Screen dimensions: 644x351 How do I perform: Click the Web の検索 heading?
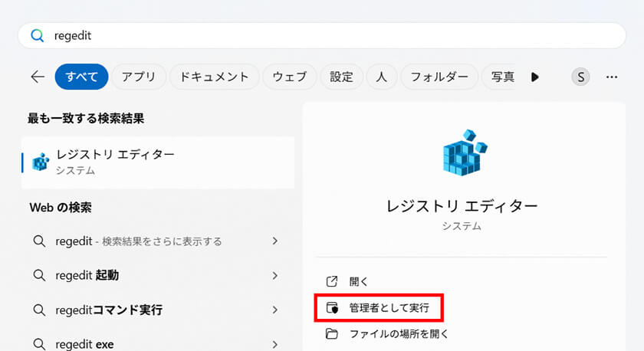click(61, 208)
